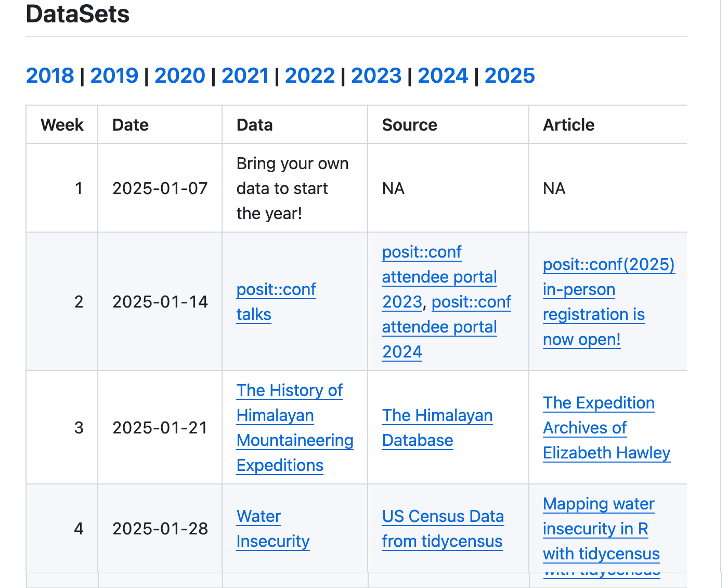This screenshot has height=588, width=728.
Task: Click the Week column header
Action: click(62, 125)
